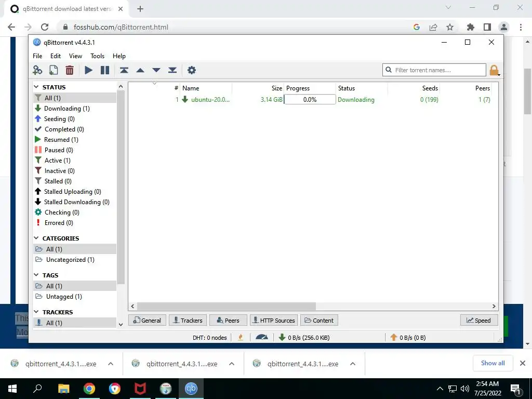This screenshot has height=399, width=532.
Task: Open qBittorrent from the Windows taskbar
Action: tap(191, 389)
